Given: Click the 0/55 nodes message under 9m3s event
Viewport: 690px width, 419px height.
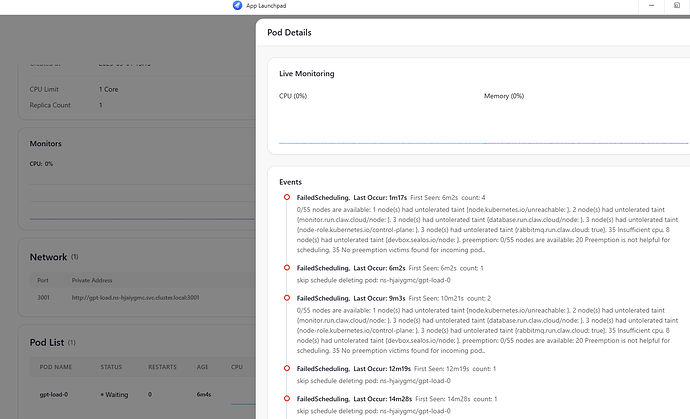Looking at the screenshot, I should 487,331.
